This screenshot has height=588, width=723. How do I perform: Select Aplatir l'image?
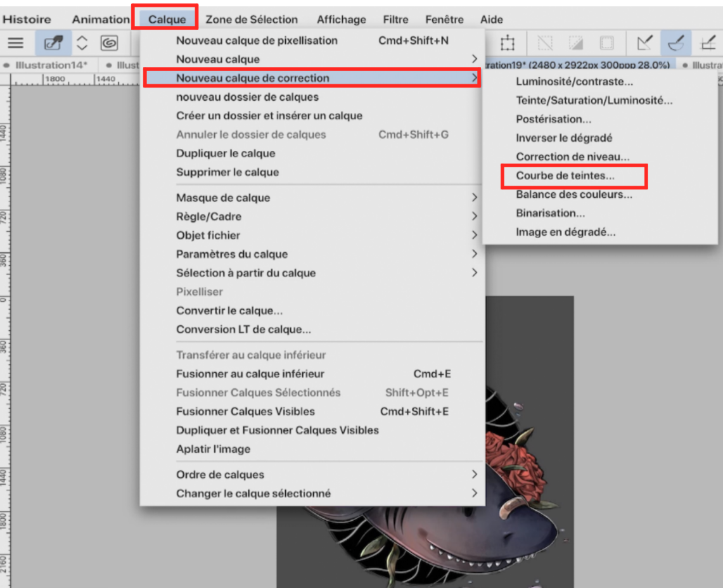312,449
